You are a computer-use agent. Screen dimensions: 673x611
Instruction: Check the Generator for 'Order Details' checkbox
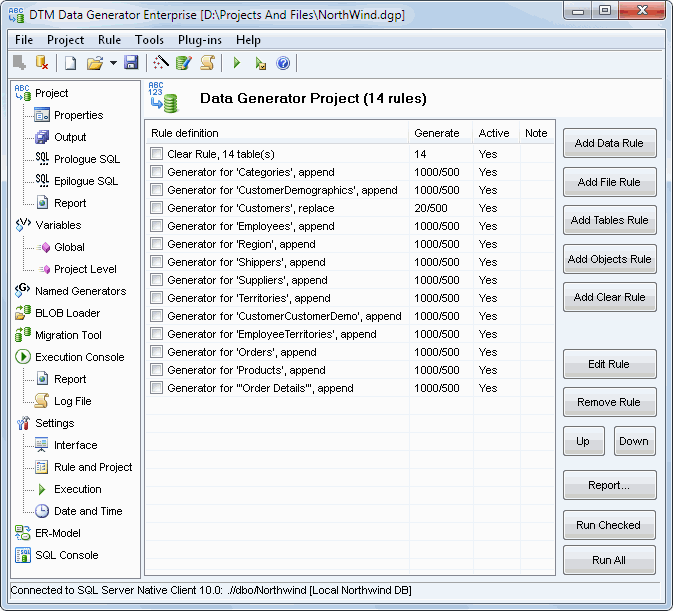[x=156, y=388]
